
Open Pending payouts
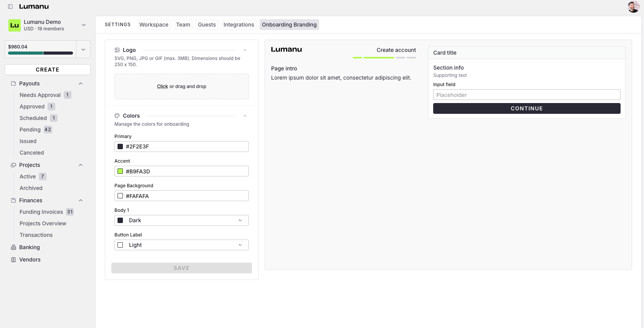30,130
